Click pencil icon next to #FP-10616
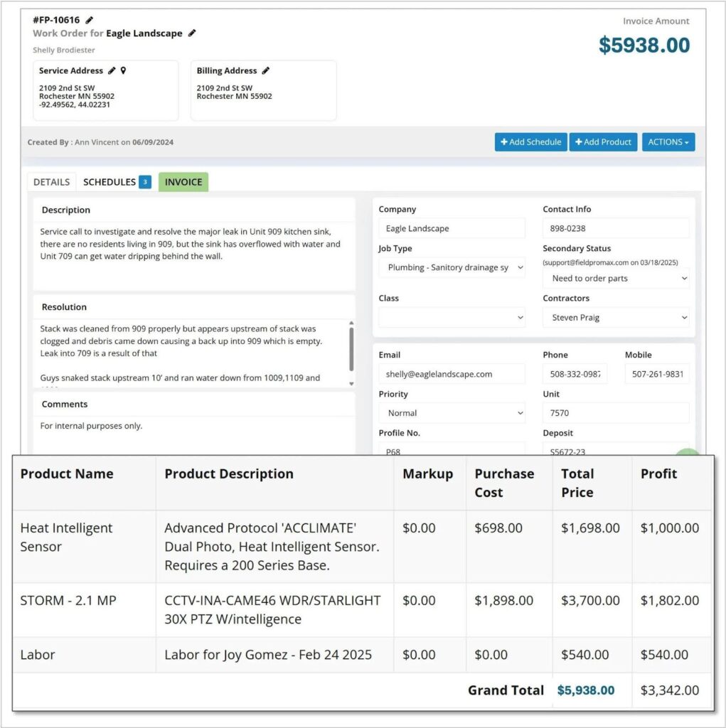Image resolution: width=726 pixels, height=728 pixels. pos(89,20)
